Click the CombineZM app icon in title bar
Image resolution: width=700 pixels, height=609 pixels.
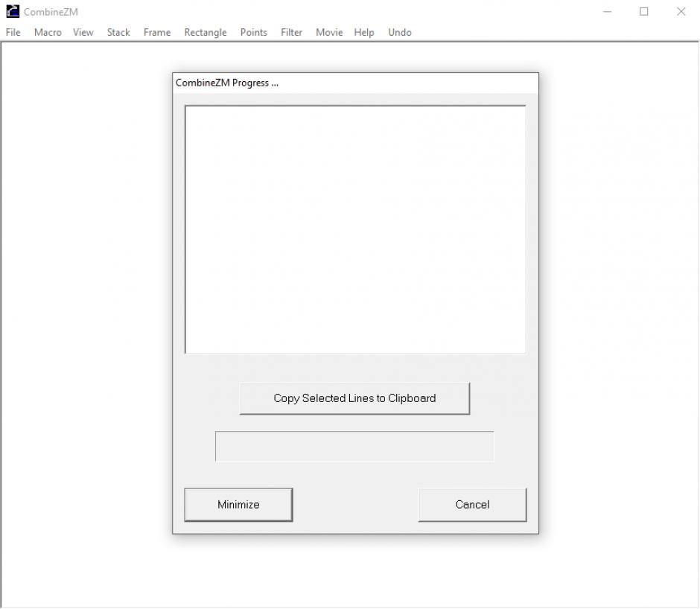(x=13, y=12)
